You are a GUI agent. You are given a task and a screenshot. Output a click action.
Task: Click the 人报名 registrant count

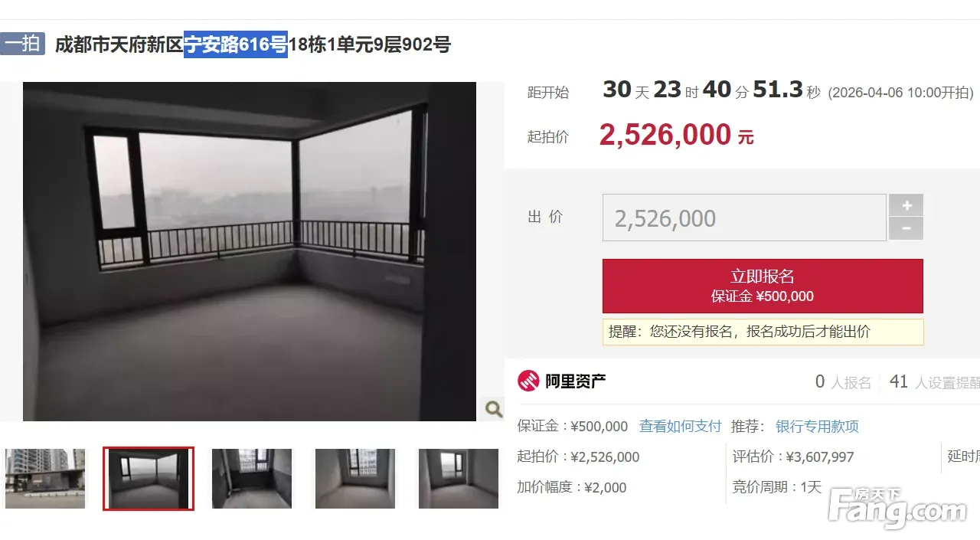(x=843, y=382)
